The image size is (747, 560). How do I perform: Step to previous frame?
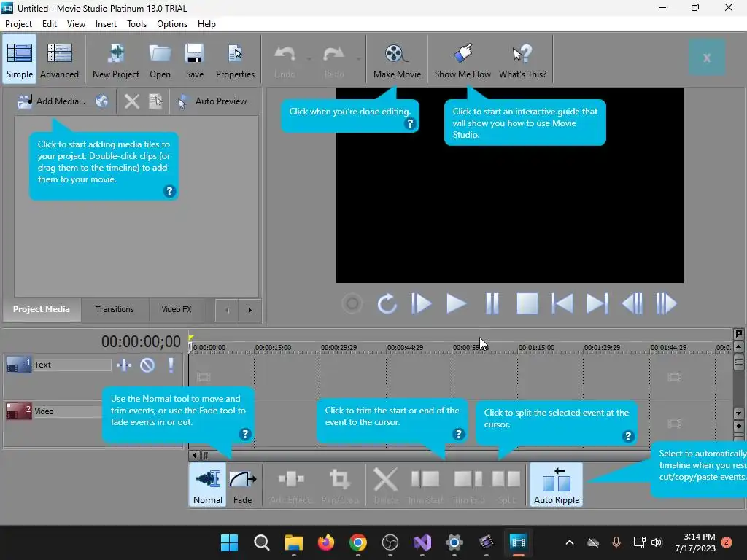[632, 303]
